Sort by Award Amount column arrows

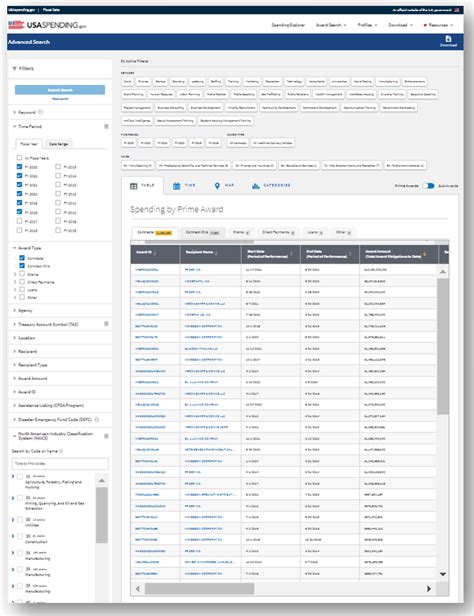pyautogui.click(x=425, y=254)
